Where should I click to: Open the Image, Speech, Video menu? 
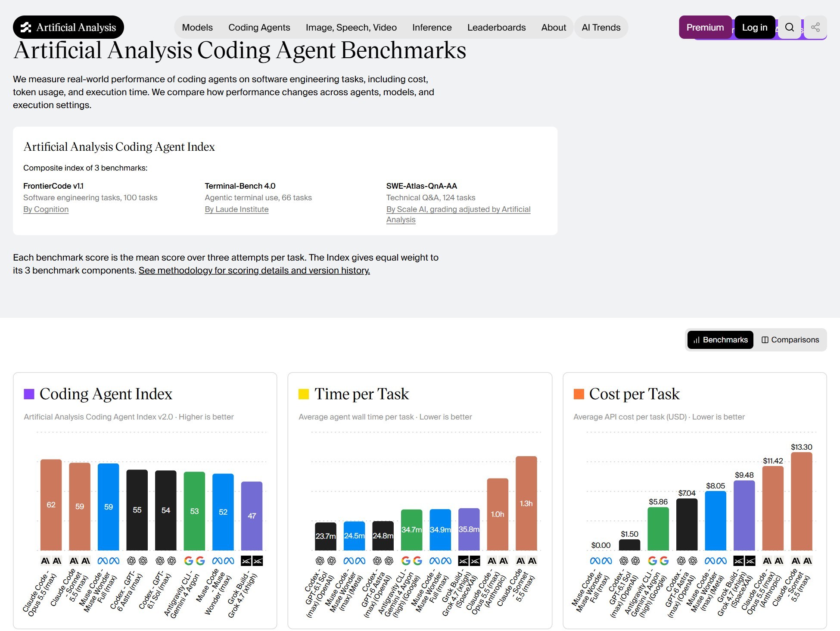click(x=351, y=28)
